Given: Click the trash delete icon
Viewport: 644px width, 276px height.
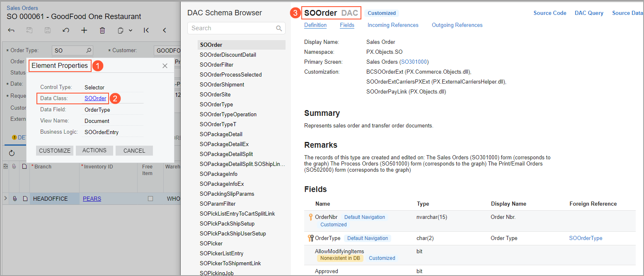Looking at the screenshot, I should pyautogui.click(x=102, y=30).
